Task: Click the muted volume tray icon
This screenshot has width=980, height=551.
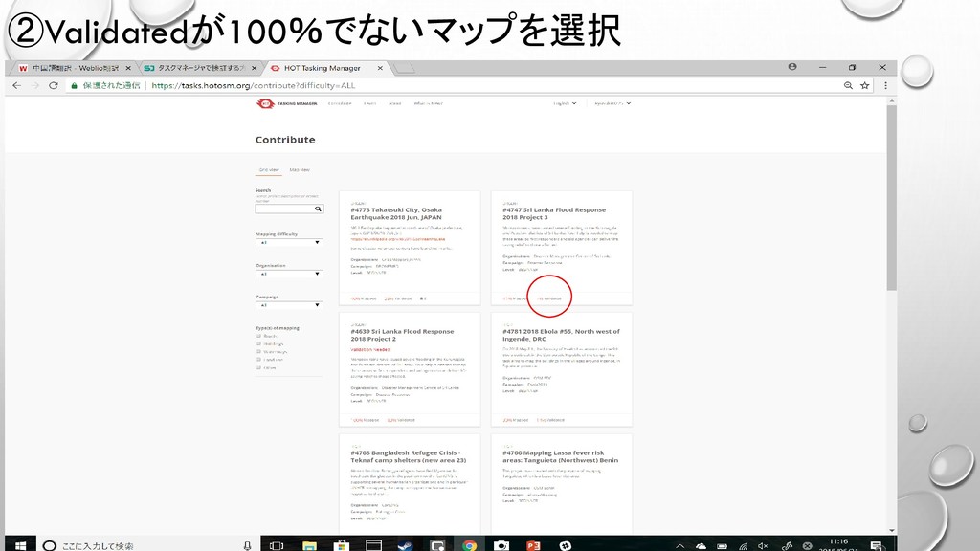Action: [763, 546]
